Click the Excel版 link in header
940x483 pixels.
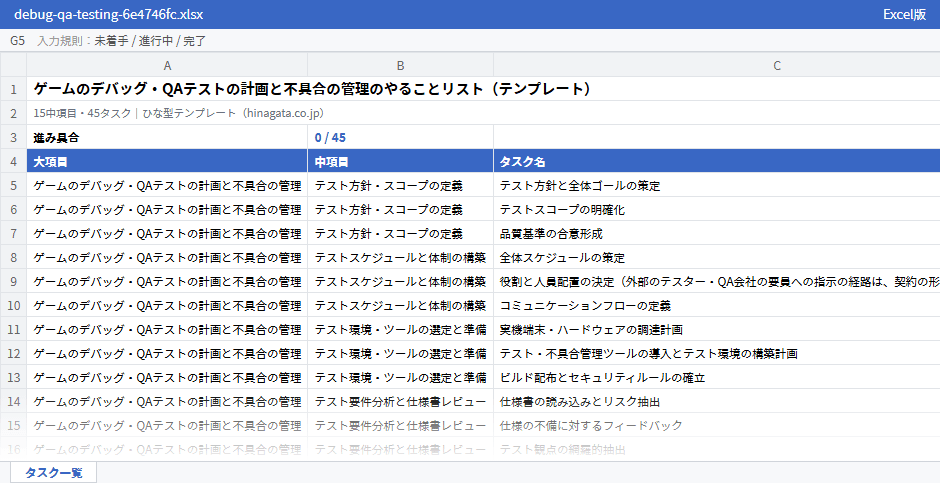[x=904, y=14]
